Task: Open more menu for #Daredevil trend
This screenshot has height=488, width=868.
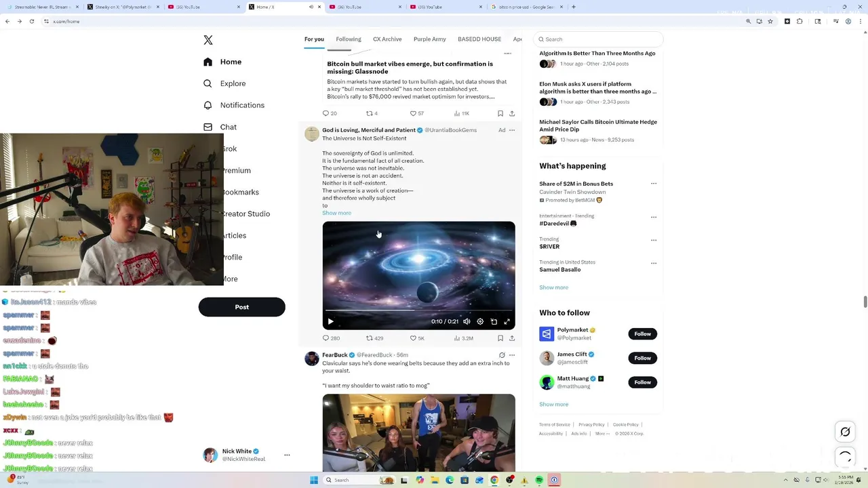Action: [x=654, y=218]
